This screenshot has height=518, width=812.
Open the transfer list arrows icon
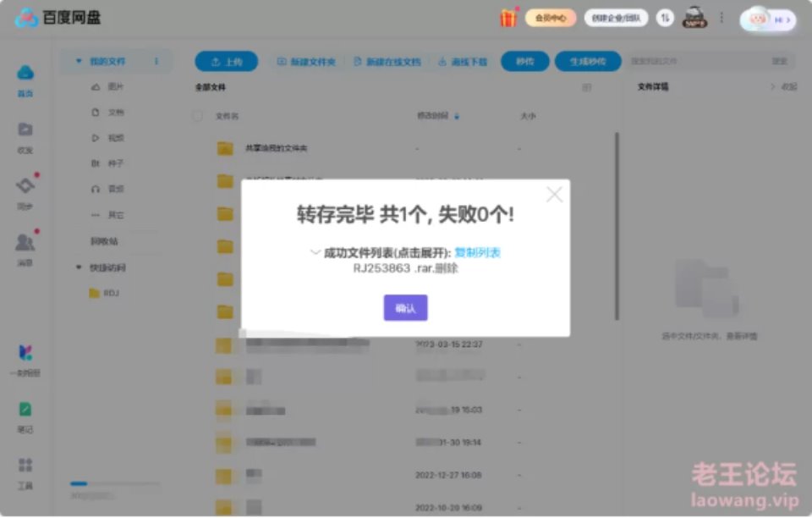[x=665, y=18]
